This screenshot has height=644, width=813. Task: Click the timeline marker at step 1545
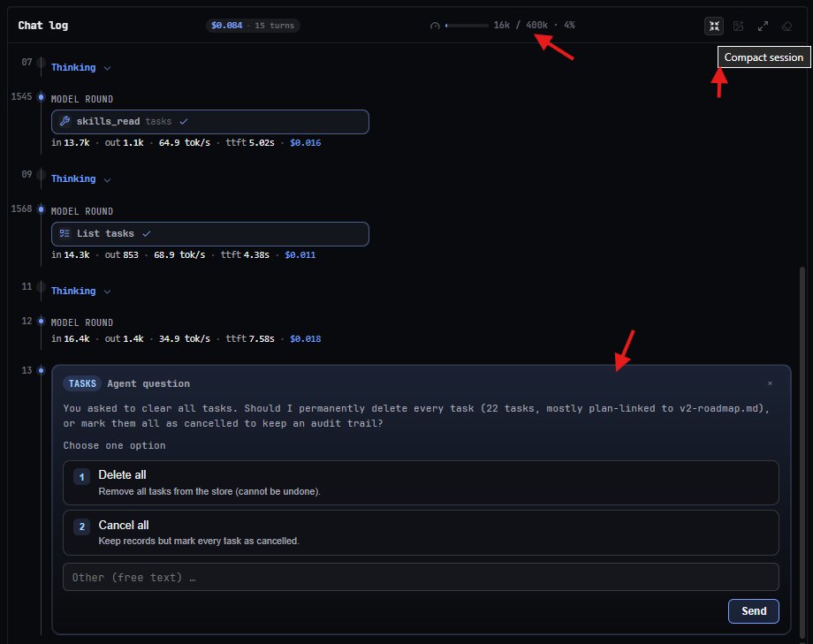coord(41,97)
